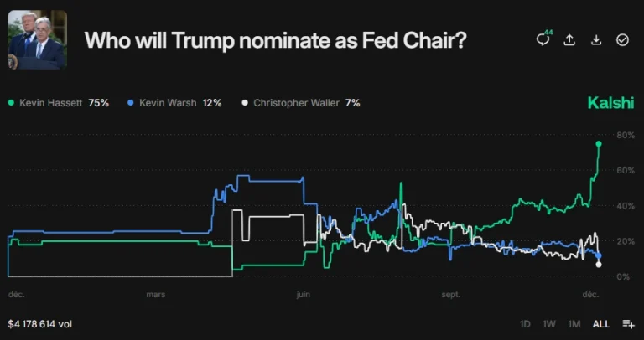Viewport: 644px width, 340px height.
Task: Click the Trump and Powell market thumbnail
Action: (37, 39)
